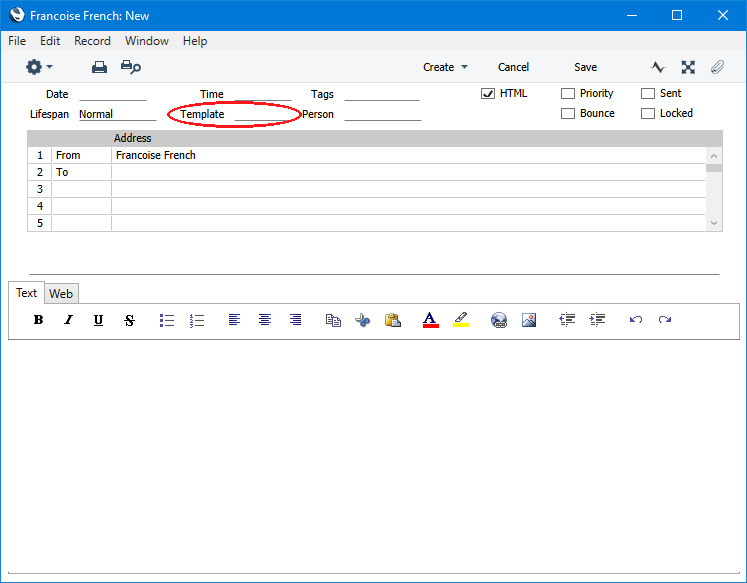This screenshot has width=747, height=583.
Task: Click the copy icon
Action: [333, 320]
